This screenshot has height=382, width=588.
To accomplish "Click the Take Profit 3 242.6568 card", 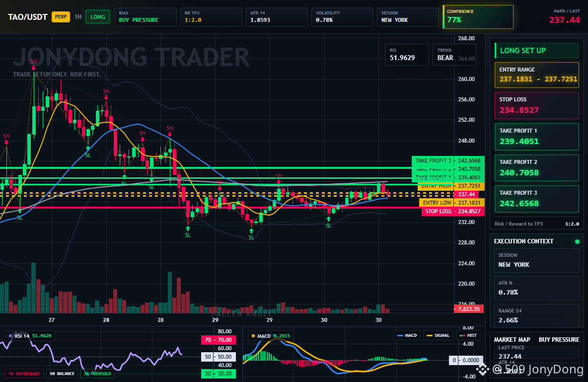I will point(537,199).
